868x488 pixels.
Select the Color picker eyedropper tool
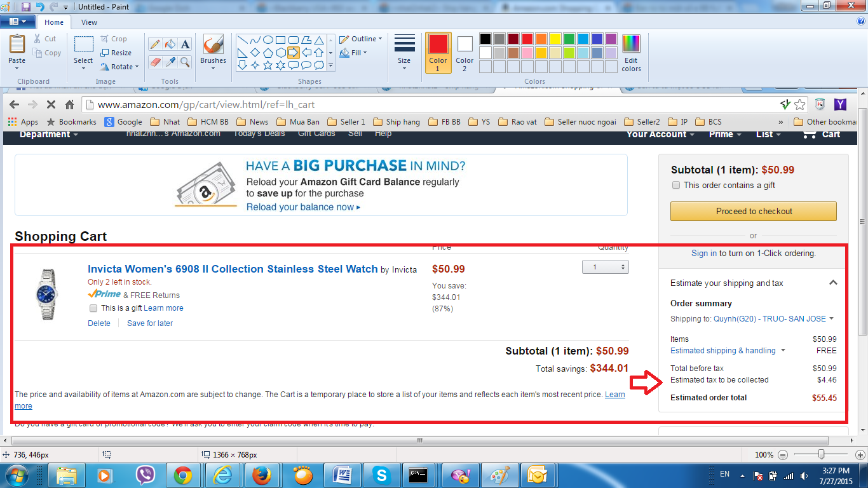(170, 62)
